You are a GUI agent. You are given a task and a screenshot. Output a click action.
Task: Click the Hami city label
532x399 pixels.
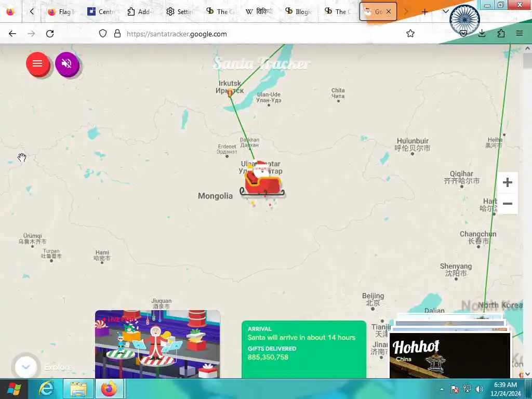(x=102, y=255)
